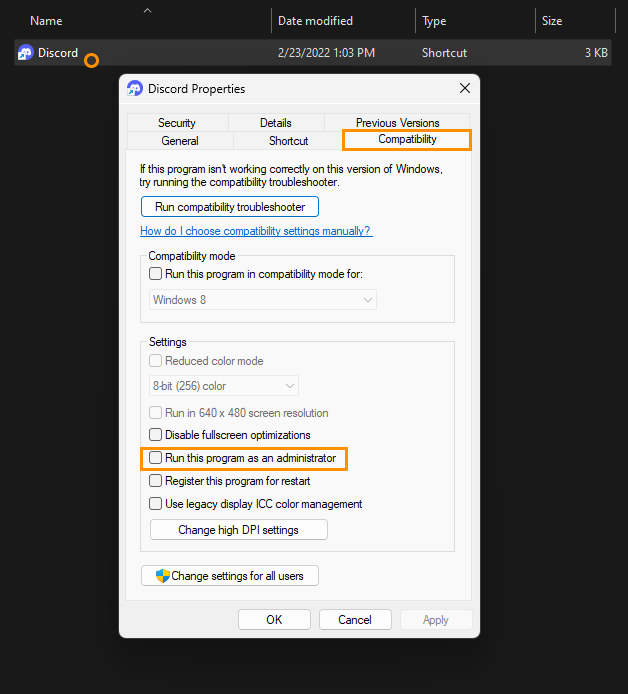Click the Shortcut type cell of Discord row
Image resolution: width=628 pixels, height=694 pixels.
(x=444, y=53)
